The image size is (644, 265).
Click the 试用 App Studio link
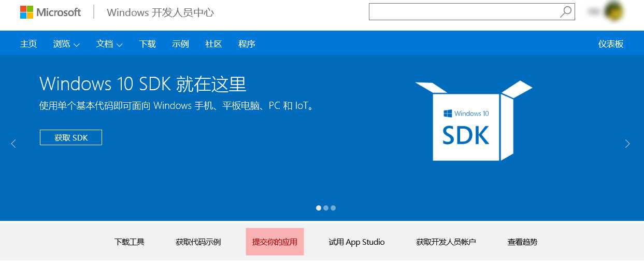(357, 242)
